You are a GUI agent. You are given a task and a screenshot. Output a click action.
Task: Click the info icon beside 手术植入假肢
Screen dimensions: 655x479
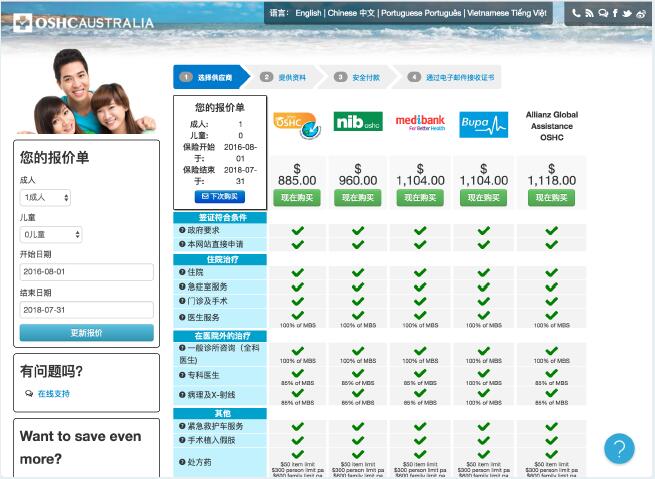pyautogui.click(x=182, y=440)
